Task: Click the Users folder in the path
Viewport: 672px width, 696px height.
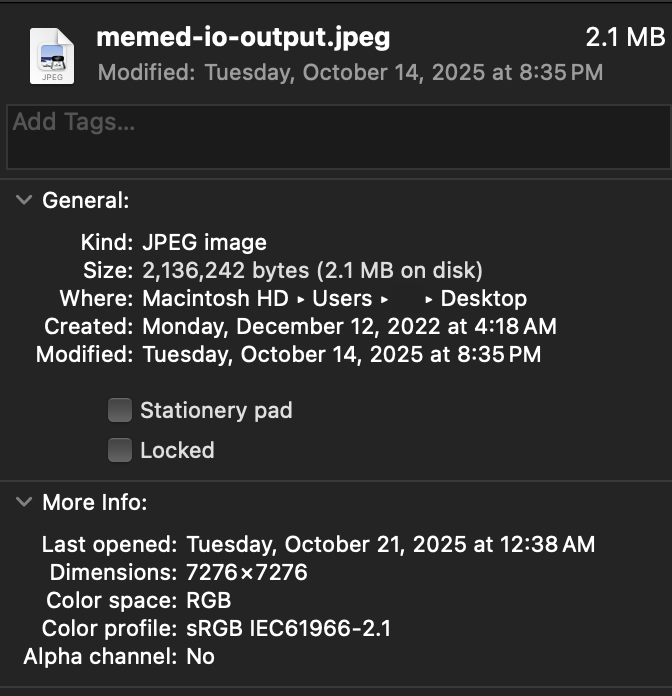Action: [x=343, y=298]
